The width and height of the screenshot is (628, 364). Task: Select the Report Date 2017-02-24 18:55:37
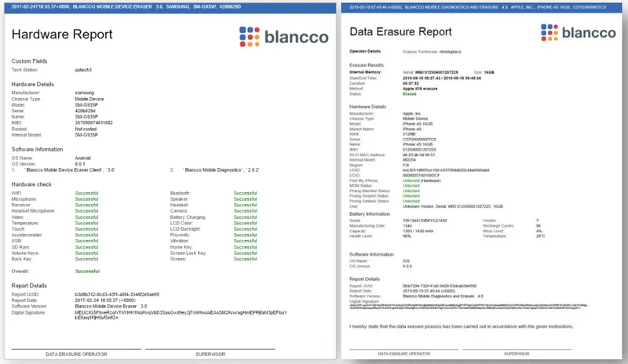[x=105, y=300]
